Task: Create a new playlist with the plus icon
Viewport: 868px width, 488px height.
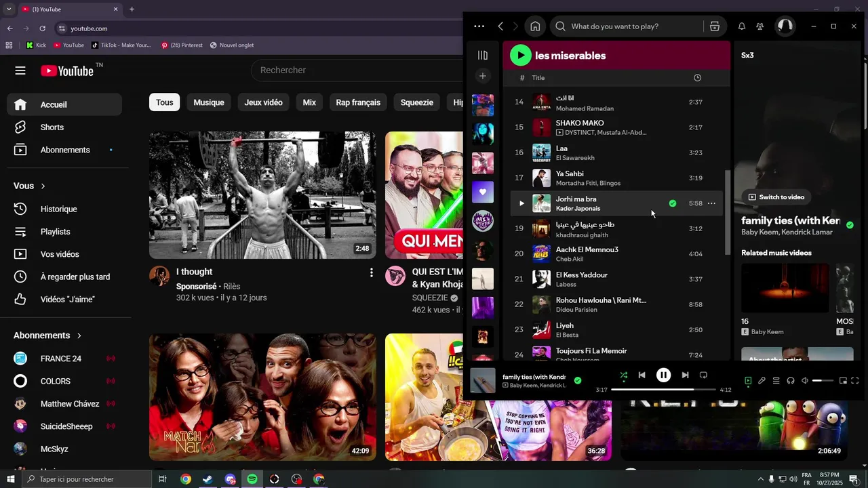Action: pyautogui.click(x=483, y=77)
